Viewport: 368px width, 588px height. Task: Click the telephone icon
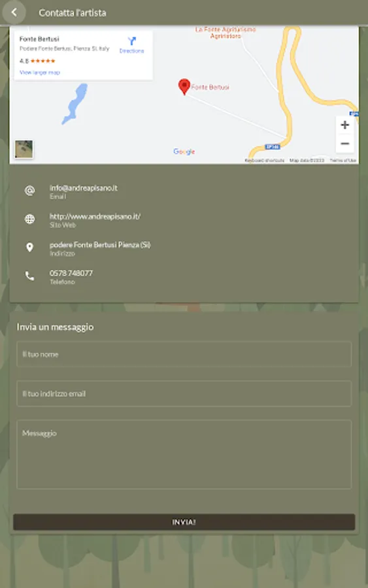tap(29, 276)
